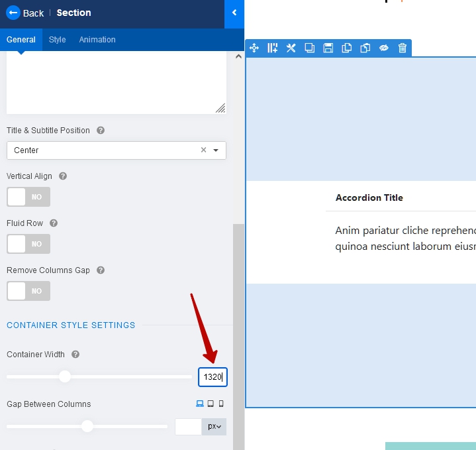Image resolution: width=476 pixels, height=450 pixels.
Task: Click the Container Width slider handle
Action: click(65, 376)
